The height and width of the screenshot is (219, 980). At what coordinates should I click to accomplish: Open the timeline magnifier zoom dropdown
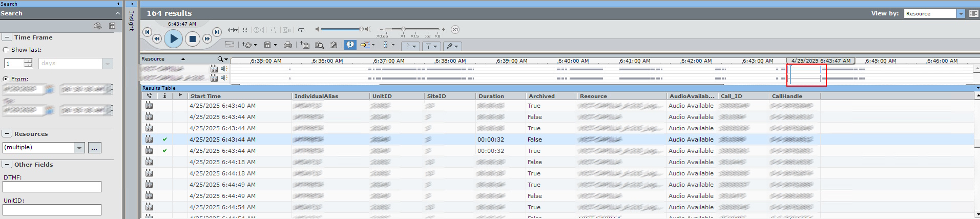tap(222, 59)
